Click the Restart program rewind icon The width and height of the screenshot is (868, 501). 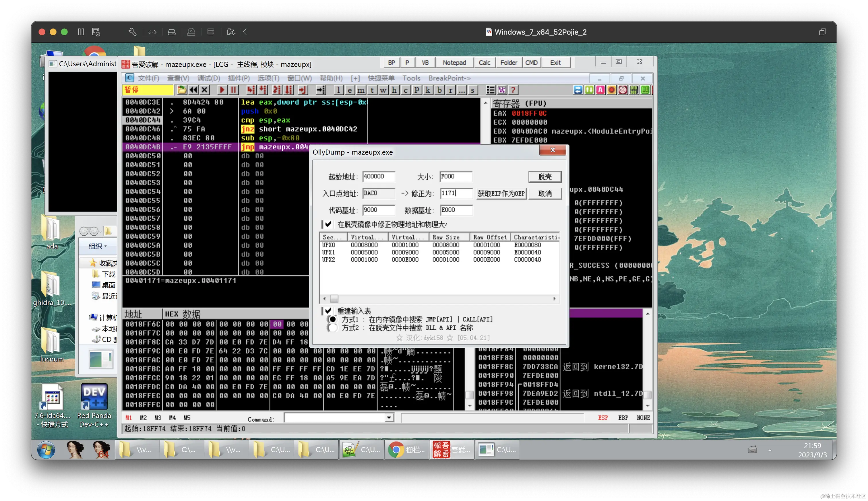coord(193,90)
